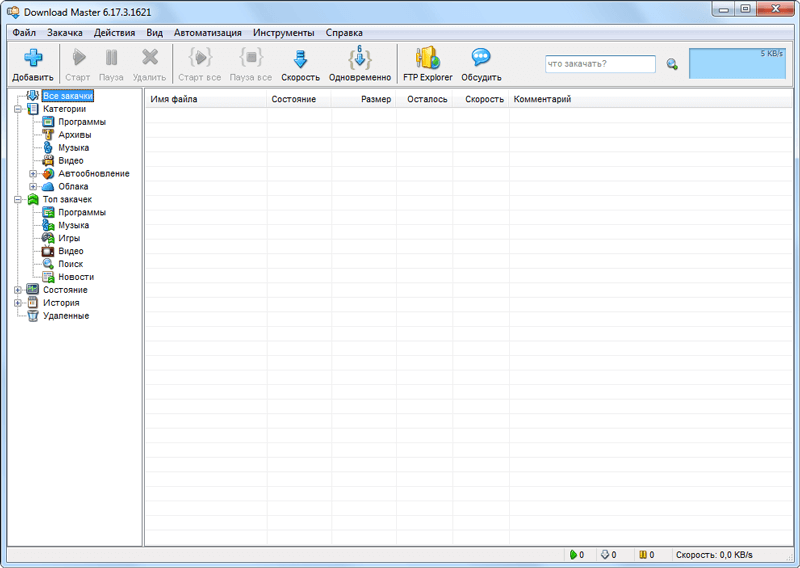Viewport: 800px width, 568px height.
Task: Select the Состояние node
Action: click(x=65, y=290)
